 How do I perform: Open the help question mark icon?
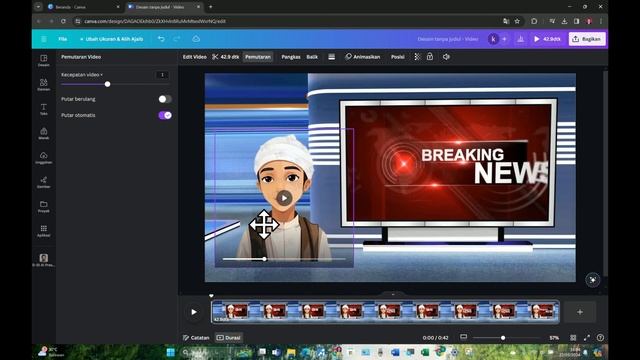(600, 338)
